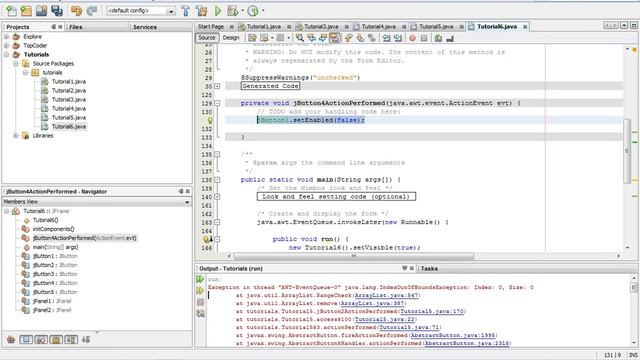Switch to the Tutorial3.java editor tab
Image resolution: width=640 pixels, height=360 pixels.
point(321,27)
